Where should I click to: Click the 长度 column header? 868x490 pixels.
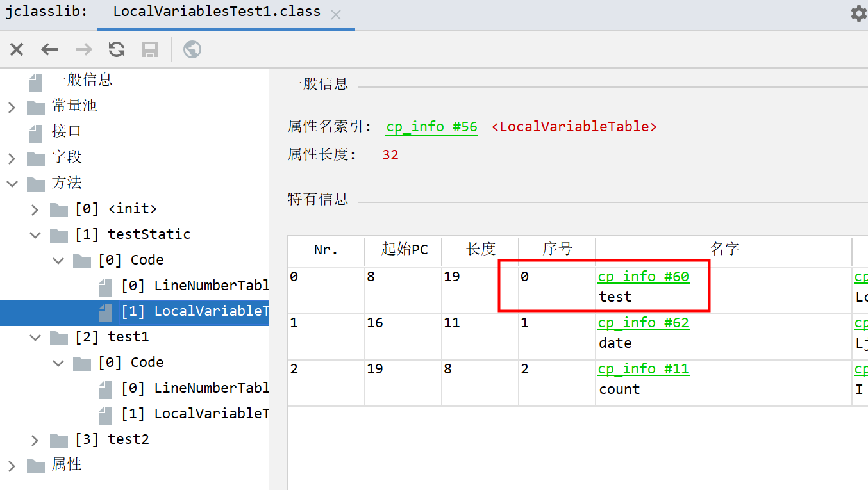480,250
